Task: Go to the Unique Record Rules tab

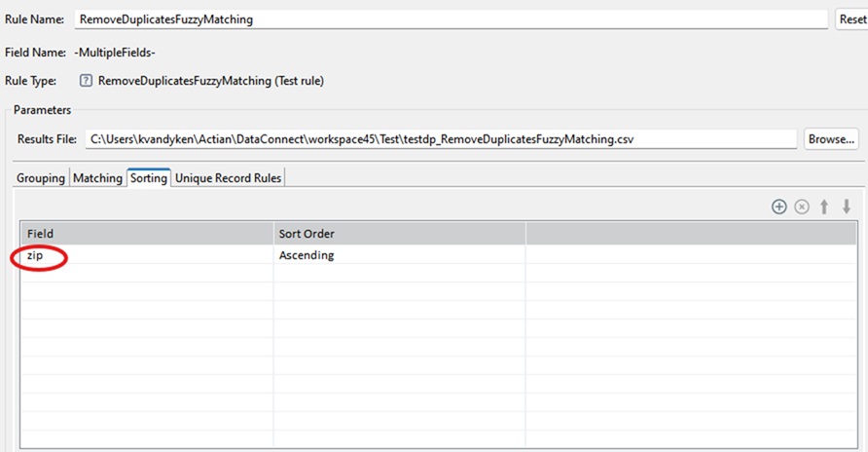Action: pyautogui.click(x=228, y=178)
